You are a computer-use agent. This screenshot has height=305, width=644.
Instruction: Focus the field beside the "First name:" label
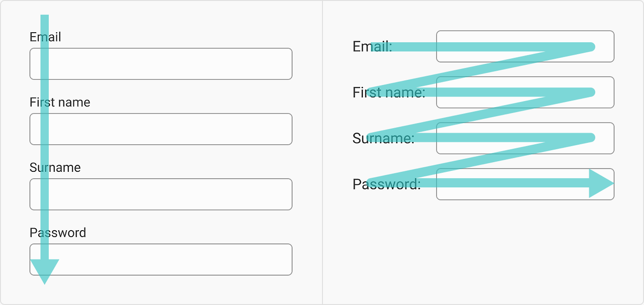coord(525,92)
